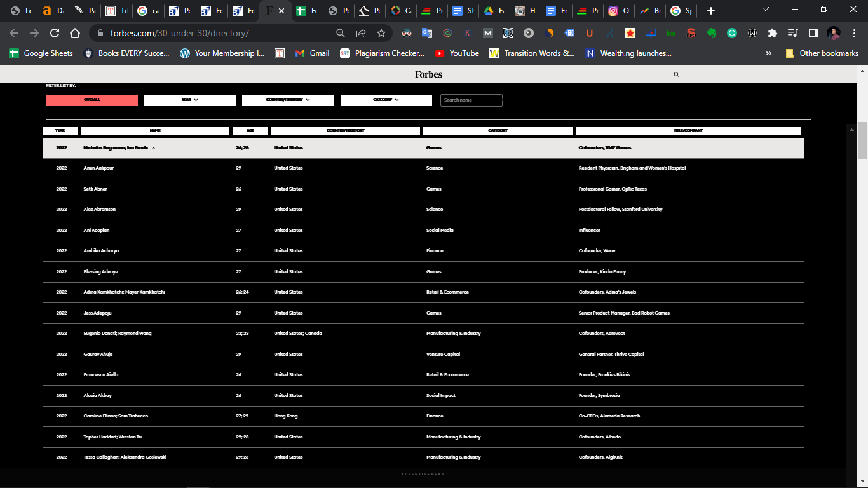Viewport: 868px width, 488px height.
Task: Click the Search name input field
Action: coord(471,100)
